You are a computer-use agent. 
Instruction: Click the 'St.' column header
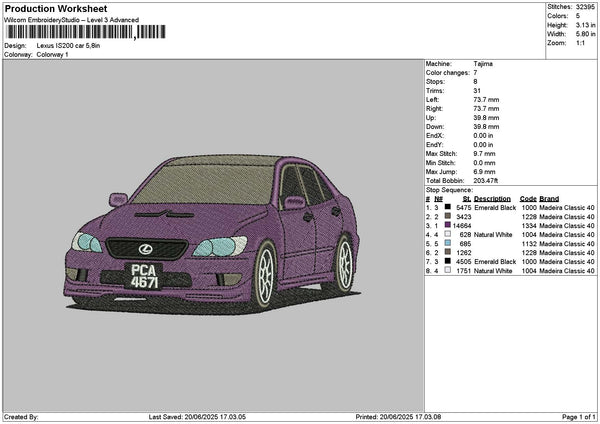tap(466, 199)
